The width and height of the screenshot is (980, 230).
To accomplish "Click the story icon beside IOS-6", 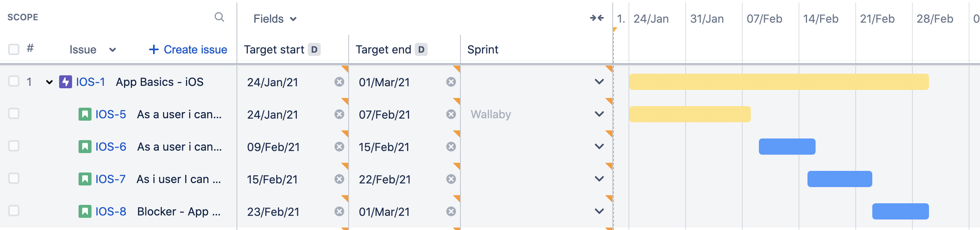I will tap(85, 147).
